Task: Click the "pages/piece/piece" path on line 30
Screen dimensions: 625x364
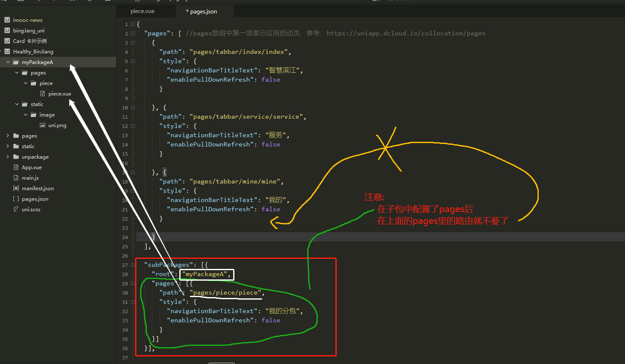Action: coord(225,292)
